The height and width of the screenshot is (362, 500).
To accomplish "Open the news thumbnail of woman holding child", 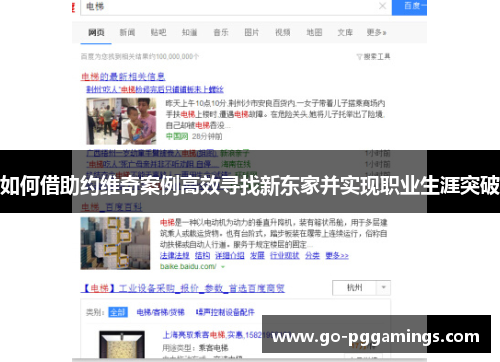I will click(121, 121).
